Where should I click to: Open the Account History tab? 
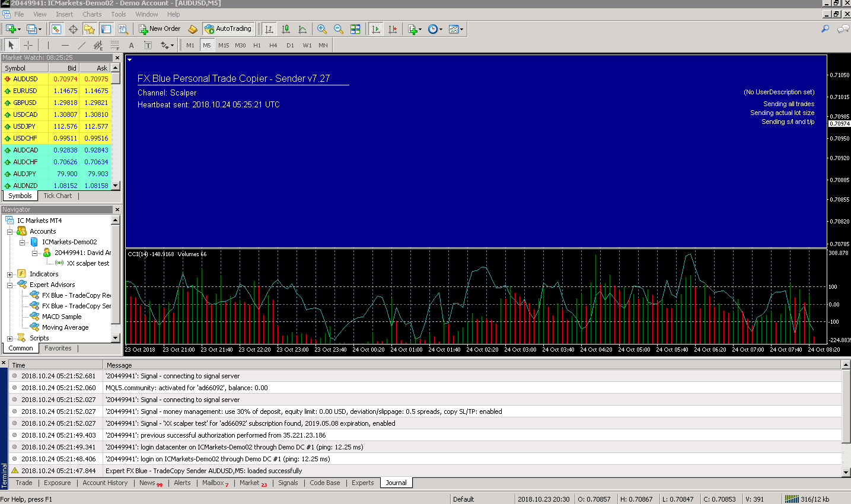105,483
